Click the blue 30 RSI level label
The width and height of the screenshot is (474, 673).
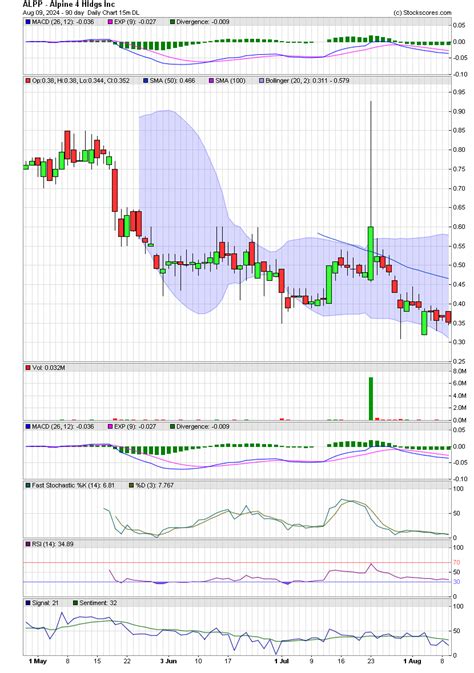coord(457,582)
